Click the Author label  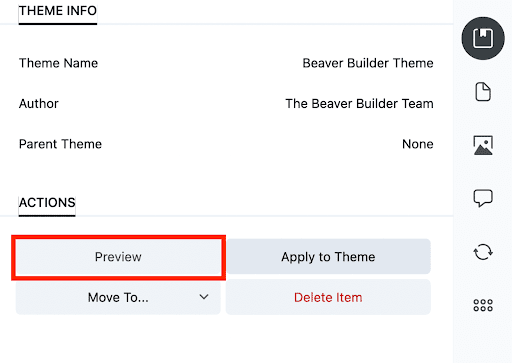(39, 104)
